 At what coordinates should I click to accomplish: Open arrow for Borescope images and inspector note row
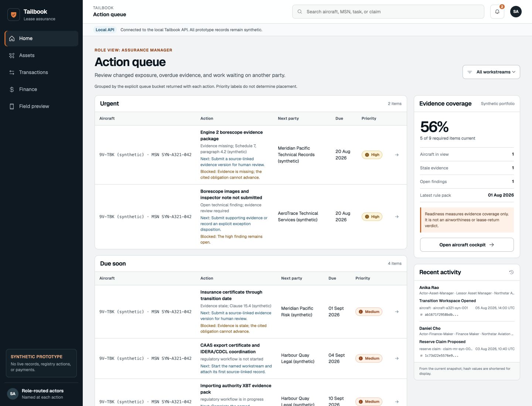click(x=397, y=217)
